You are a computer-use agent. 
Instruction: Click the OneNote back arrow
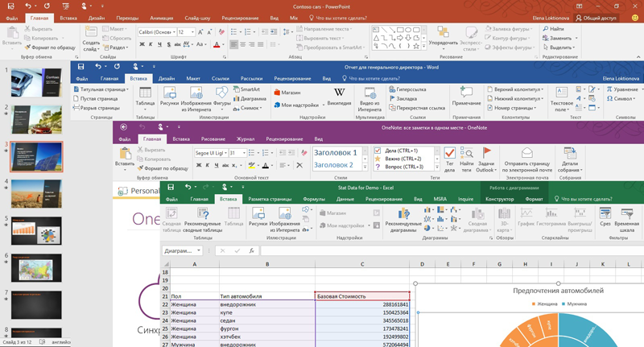(123, 127)
